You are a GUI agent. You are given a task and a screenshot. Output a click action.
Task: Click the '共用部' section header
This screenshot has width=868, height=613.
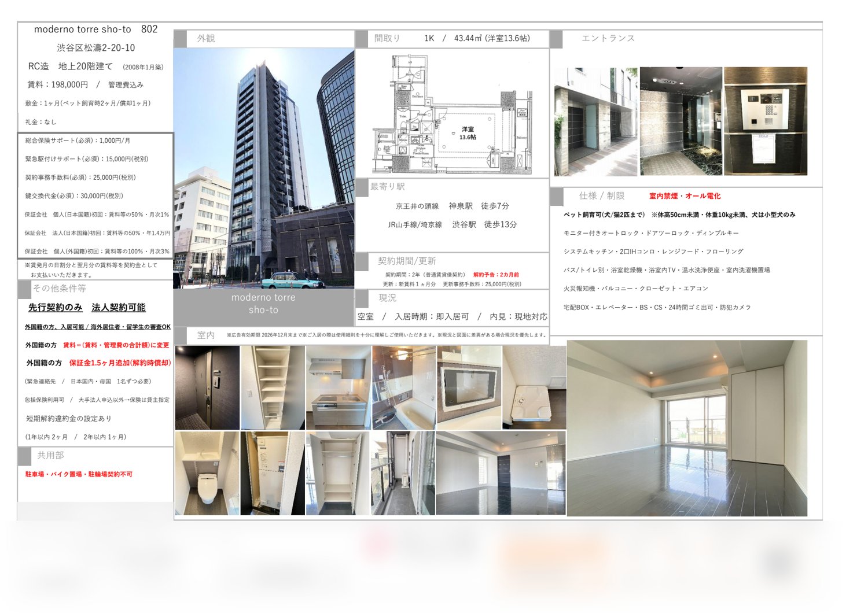tap(50, 455)
